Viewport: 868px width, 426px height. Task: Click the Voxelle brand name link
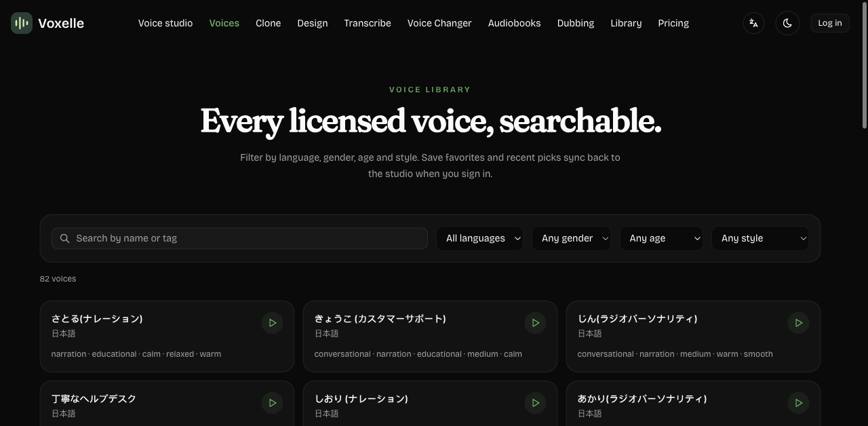(x=61, y=23)
